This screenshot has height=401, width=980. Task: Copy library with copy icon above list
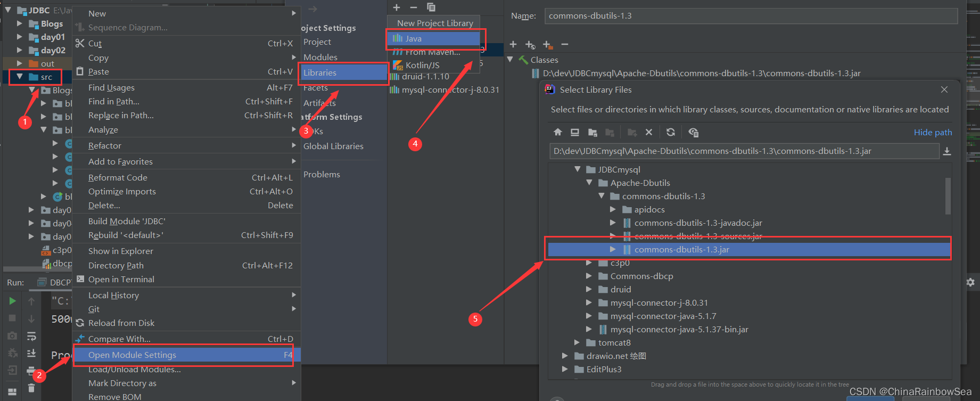point(431,7)
